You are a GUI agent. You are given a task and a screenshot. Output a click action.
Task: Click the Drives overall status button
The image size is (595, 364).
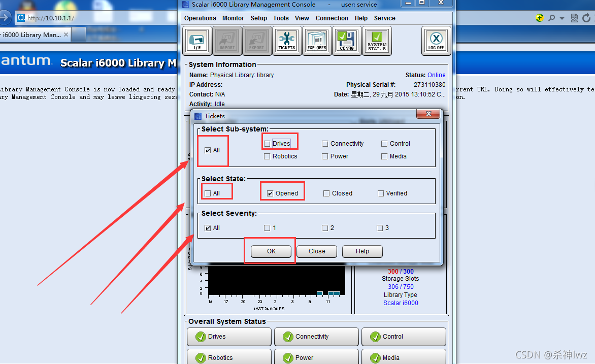coord(229,337)
